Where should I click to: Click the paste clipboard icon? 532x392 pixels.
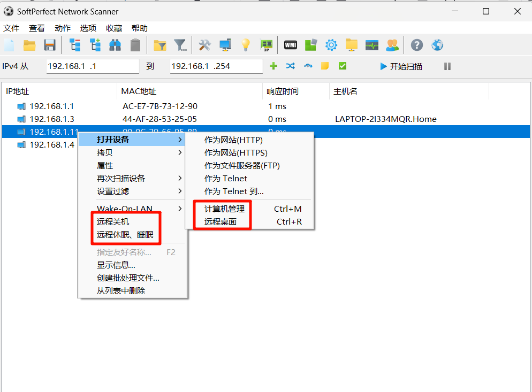click(135, 45)
